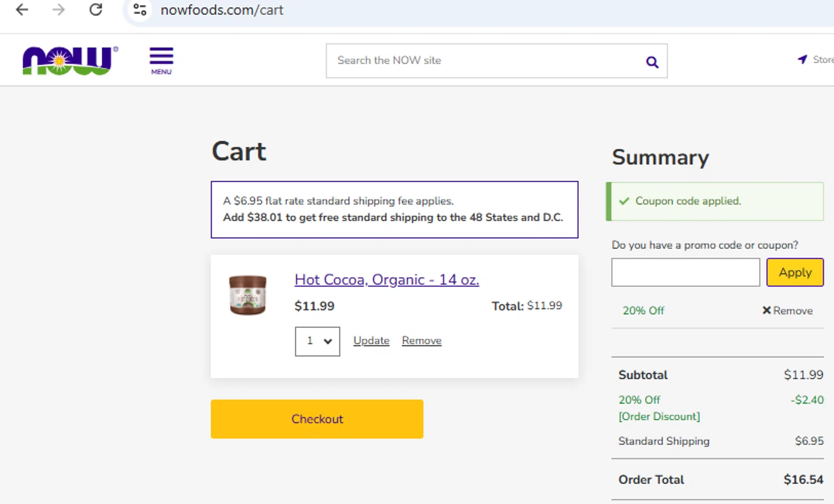Click the -$2.40 discount amount
The height and width of the screenshot is (504, 834).
[807, 400]
